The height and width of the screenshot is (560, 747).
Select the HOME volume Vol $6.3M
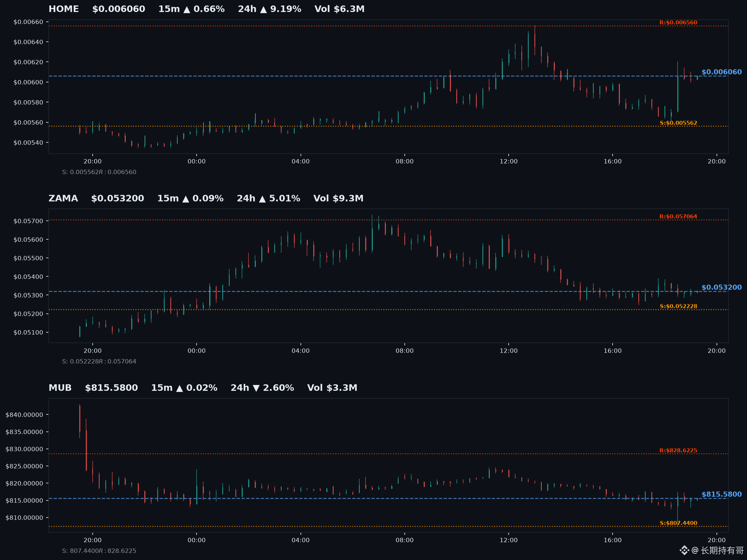(x=339, y=9)
